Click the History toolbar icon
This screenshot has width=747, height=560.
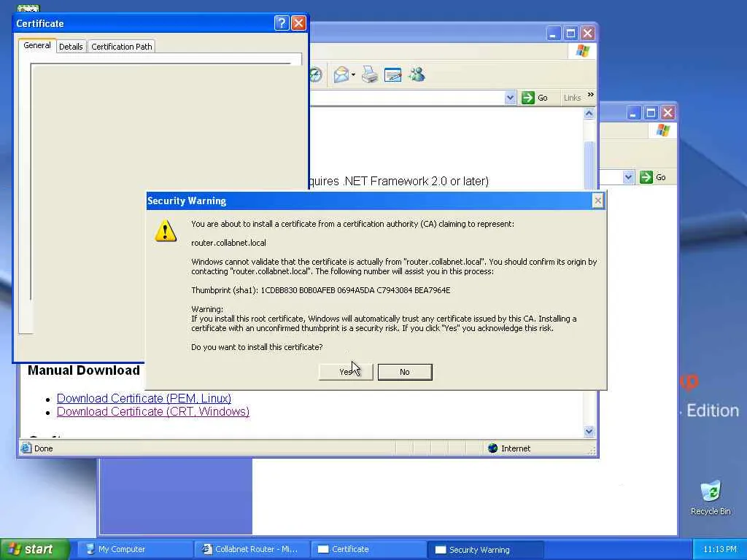point(317,75)
